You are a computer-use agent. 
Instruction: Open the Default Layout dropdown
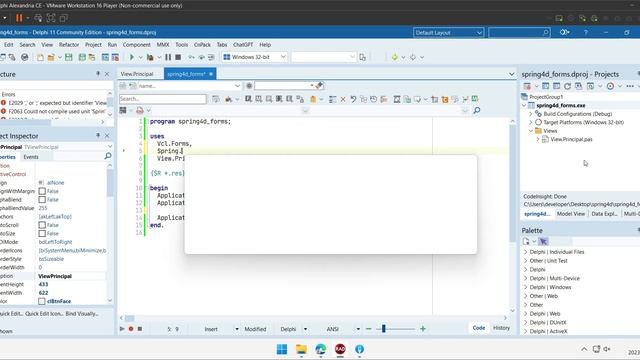point(479,33)
